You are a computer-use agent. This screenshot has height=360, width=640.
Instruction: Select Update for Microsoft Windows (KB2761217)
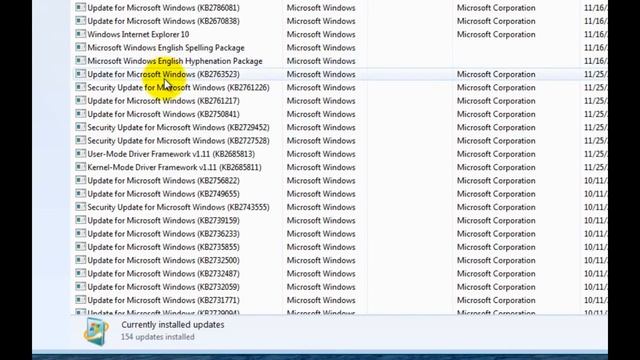pyautogui.click(x=163, y=101)
